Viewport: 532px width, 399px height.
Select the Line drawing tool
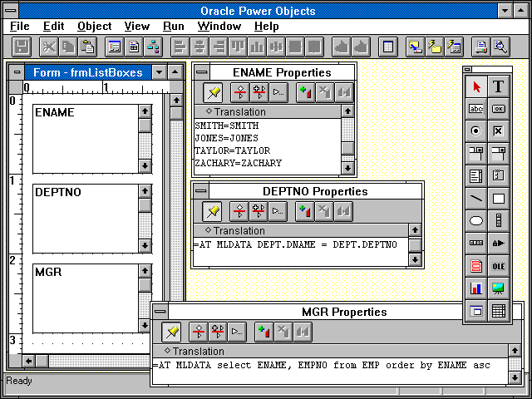(x=476, y=199)
